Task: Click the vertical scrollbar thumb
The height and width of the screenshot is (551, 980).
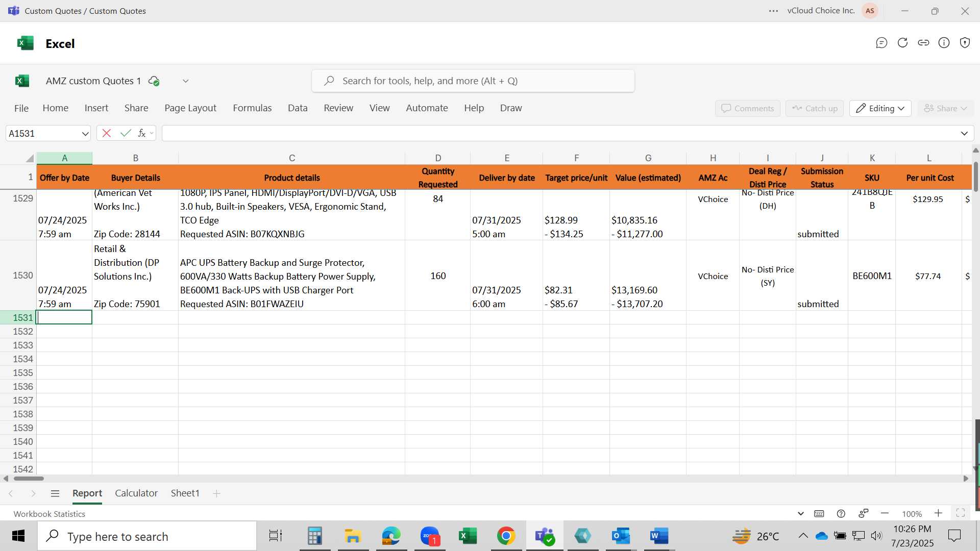Action: click(975, 177)
